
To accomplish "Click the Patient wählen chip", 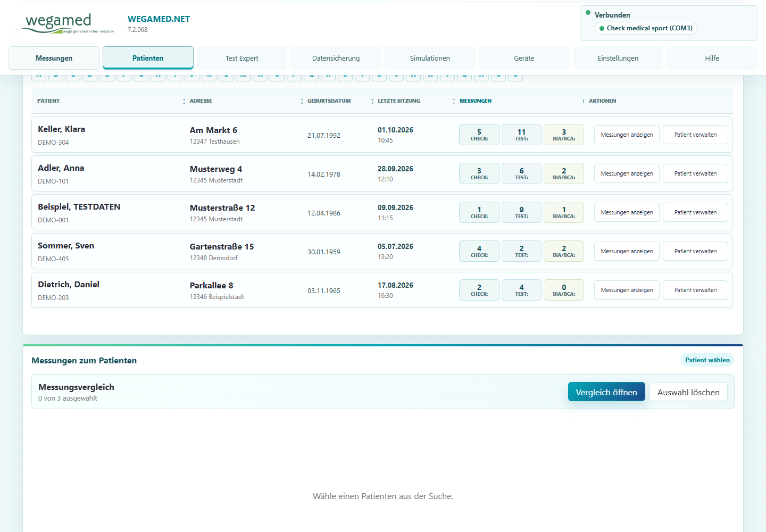I will tap(707, 360).
